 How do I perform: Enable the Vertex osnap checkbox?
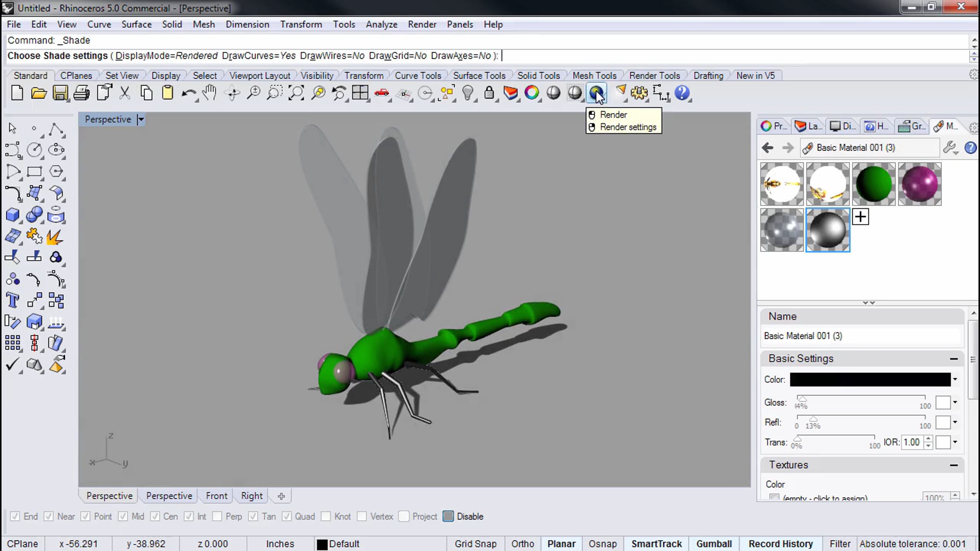(361, 516)
